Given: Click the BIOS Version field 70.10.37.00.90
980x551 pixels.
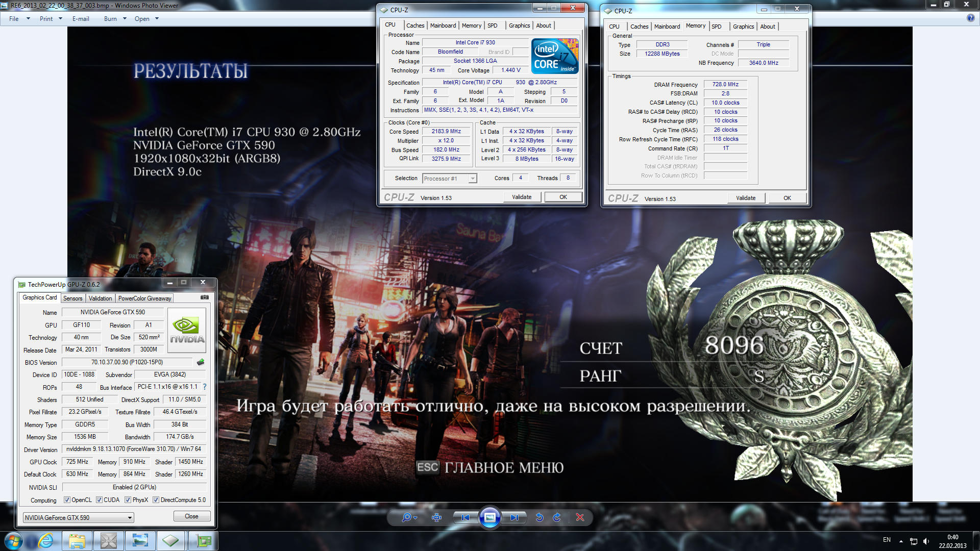Looking at the screenshot, I should pos(127,362).
